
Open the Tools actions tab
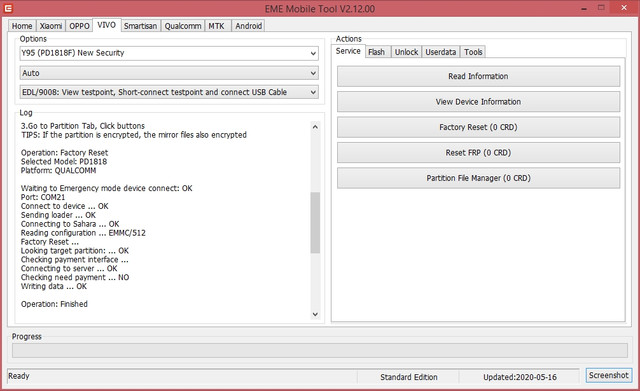click(x=473, y=52)
